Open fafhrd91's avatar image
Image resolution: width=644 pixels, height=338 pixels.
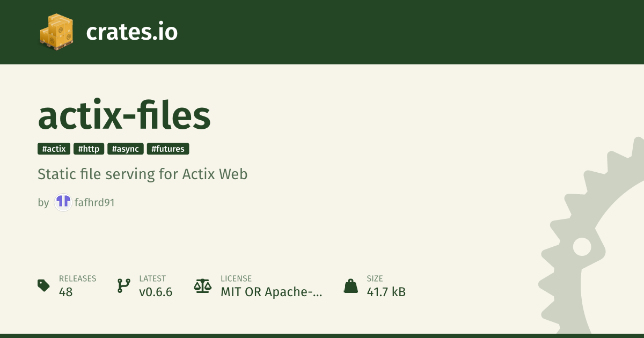tap(63, 202)
